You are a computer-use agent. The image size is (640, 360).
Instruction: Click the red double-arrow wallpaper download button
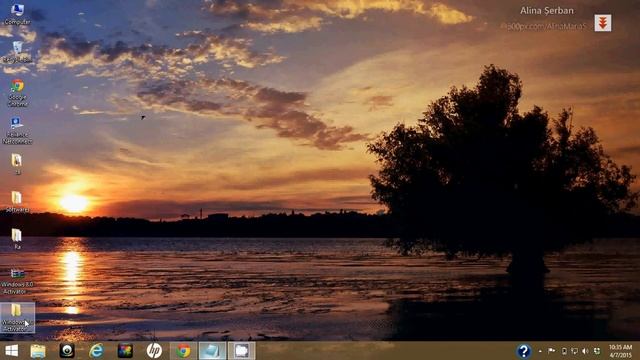(602, 23)
